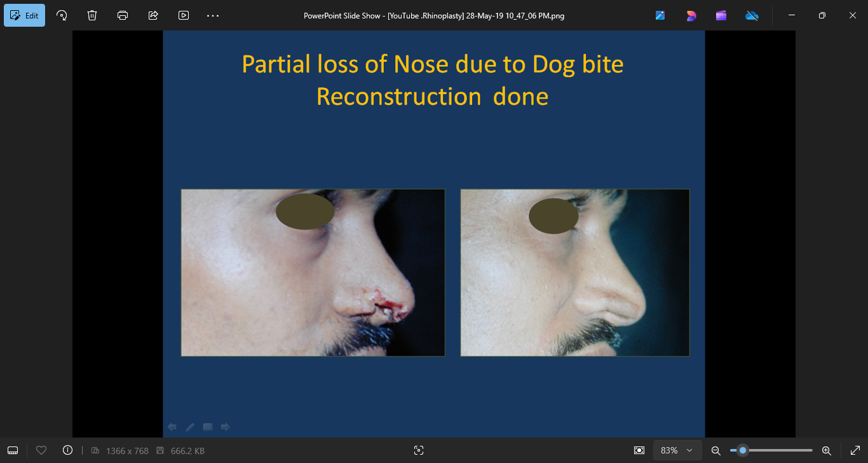Viewport: 868px width, 463px height.
Task: Toggle favorite with the heart icon
Action: point(41,450)
